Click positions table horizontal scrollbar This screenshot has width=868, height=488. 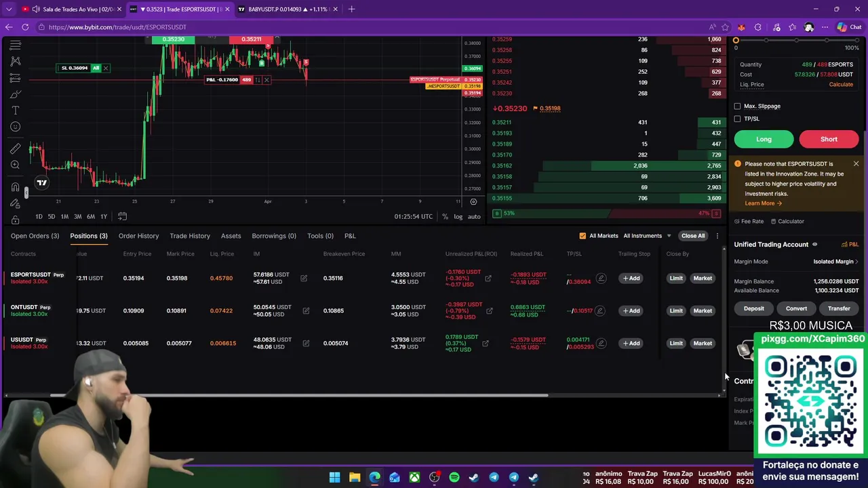click(298, 395)
